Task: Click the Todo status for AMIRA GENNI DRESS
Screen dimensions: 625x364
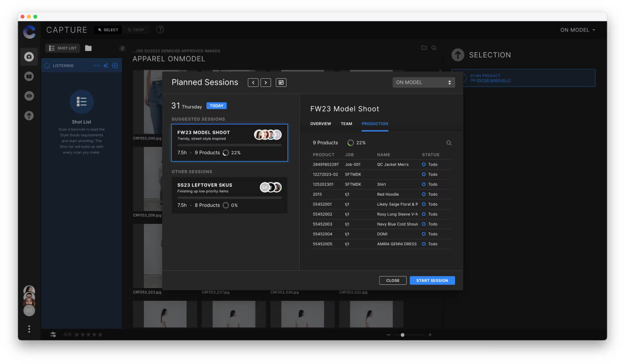Action: (x=430, y=244)
